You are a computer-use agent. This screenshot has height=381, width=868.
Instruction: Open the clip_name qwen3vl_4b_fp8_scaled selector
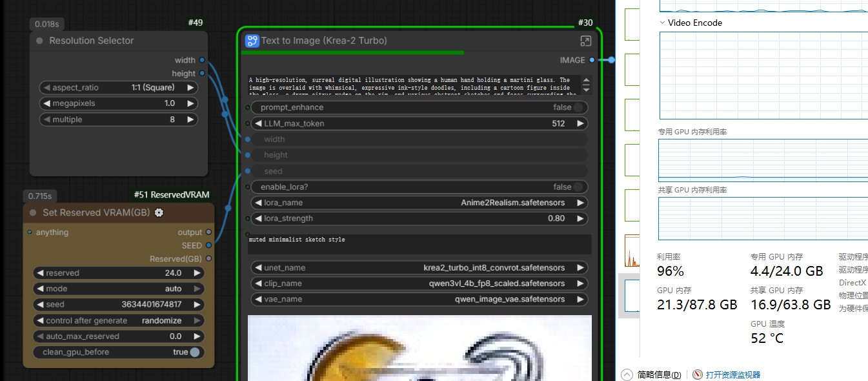pyautogui.click(x=419, y=283)
